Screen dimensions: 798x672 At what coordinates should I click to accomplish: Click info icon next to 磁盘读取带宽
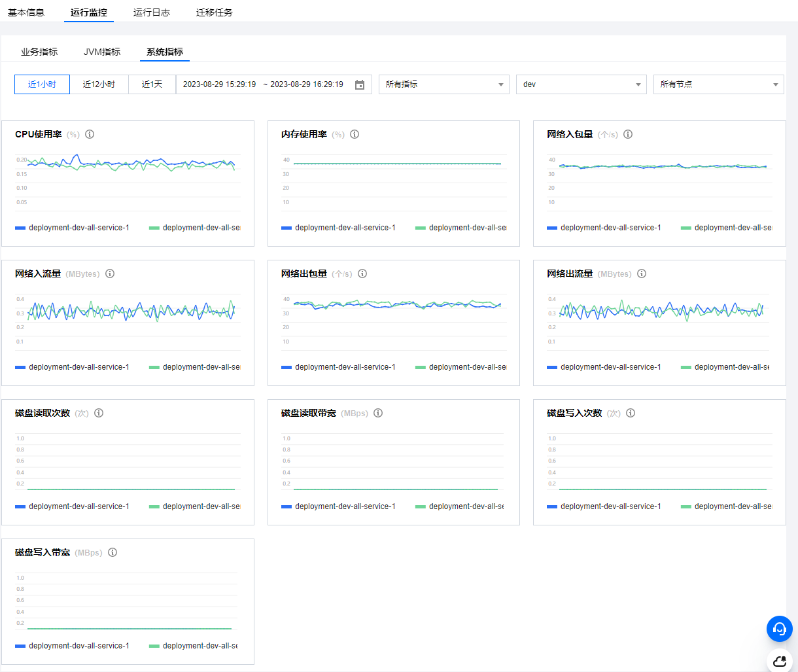tap(378, 413)
